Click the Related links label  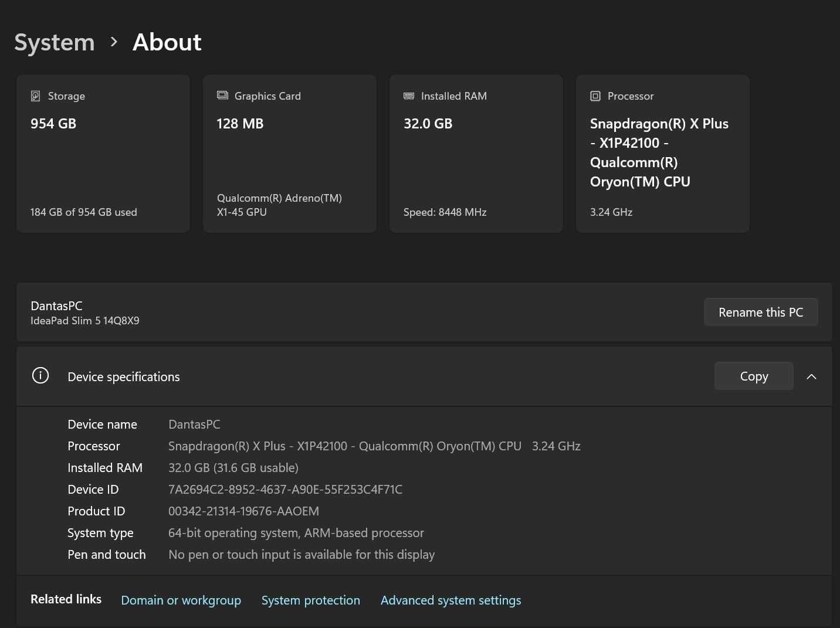(66, 599)
